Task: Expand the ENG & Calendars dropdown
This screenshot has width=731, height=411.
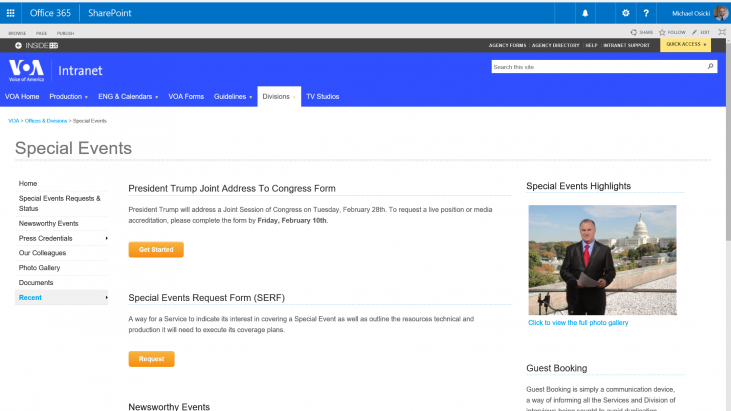Action: (128, 96)
